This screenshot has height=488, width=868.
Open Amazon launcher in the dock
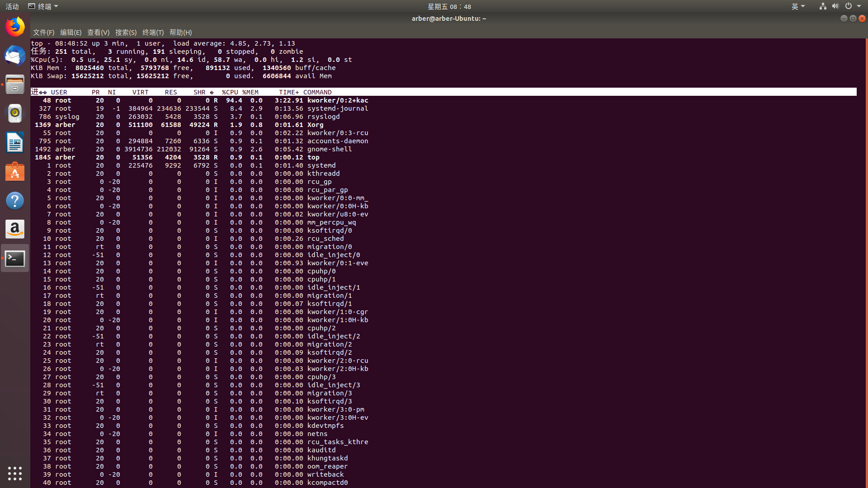click(15, 229)
